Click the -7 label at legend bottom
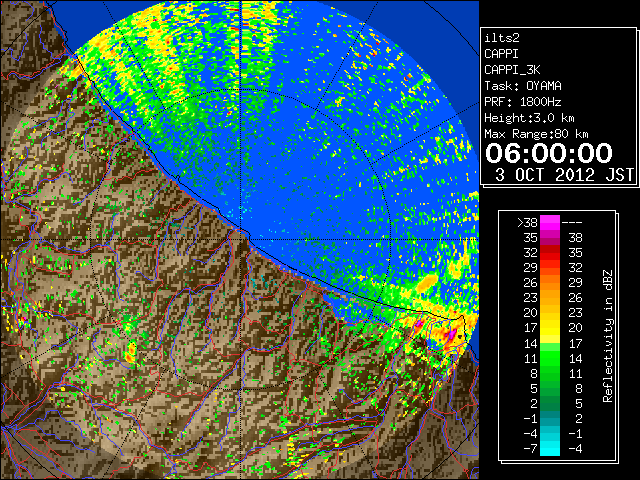The image size is (640, 480). point(530,448)
